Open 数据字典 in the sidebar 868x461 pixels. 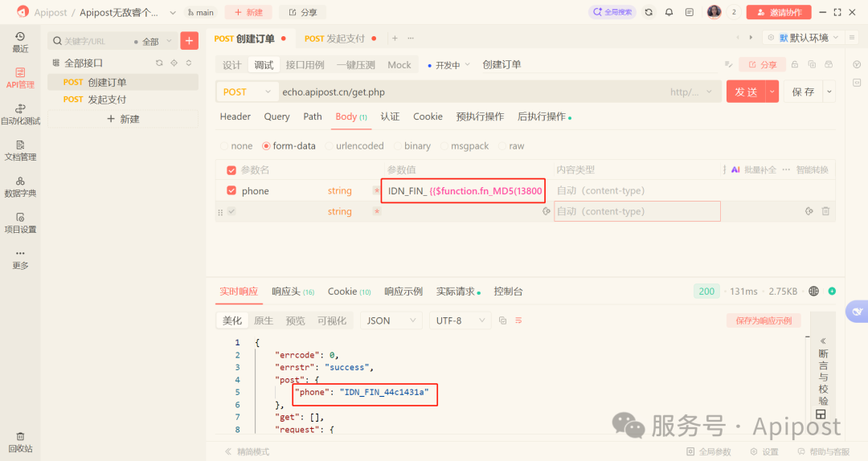click(20, 186)
